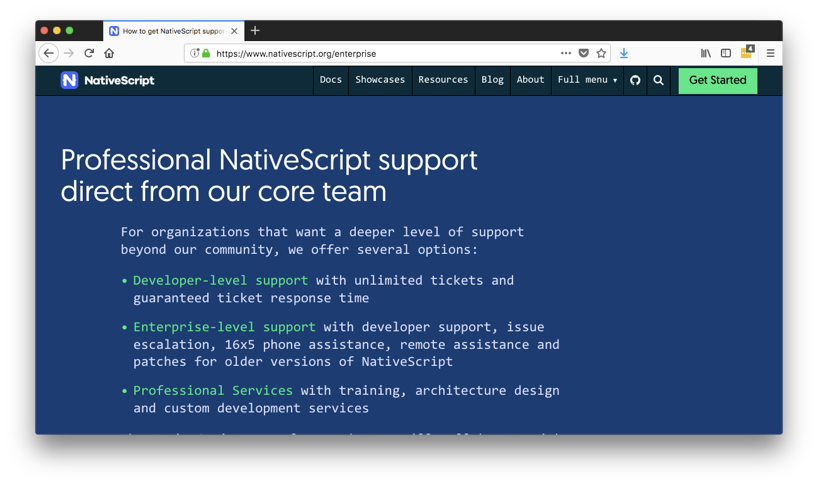Click the text 'For organizations that want a deeper'
This screenshot has height=485, width=818.
coord(257,232)
